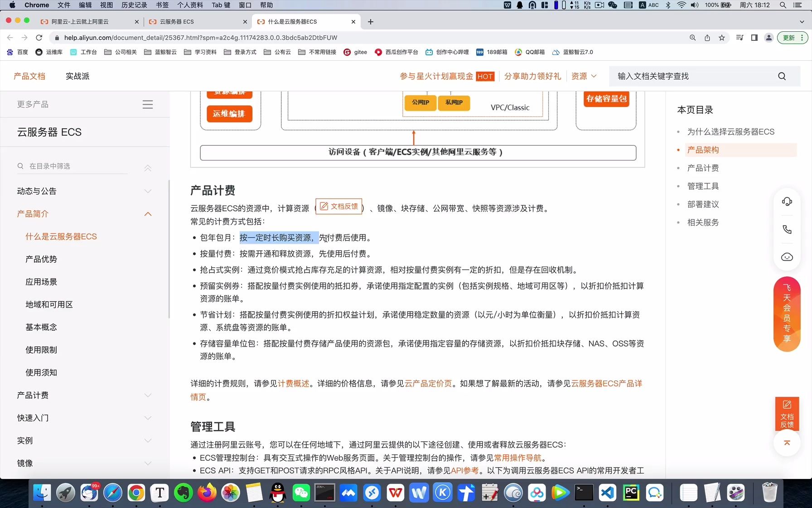Close the 什么是云服务器ECS tab
Screen dimensions: 812x508
[353, 22]
